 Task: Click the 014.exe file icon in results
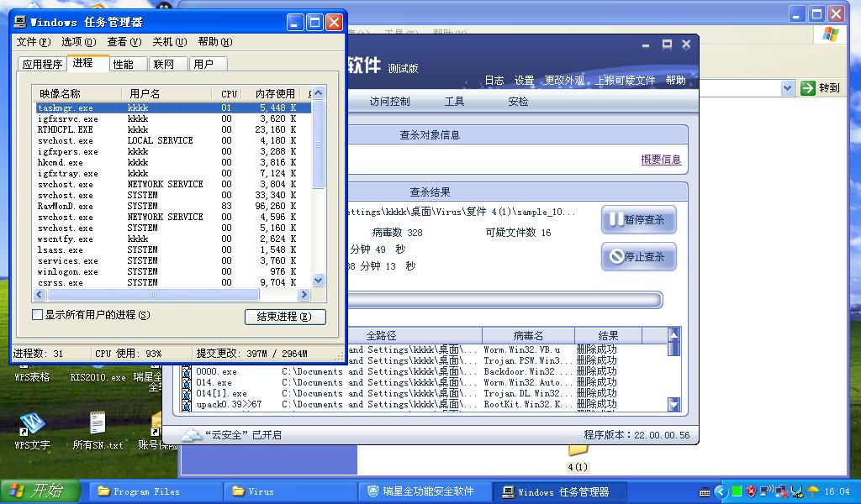pos(187,383)
